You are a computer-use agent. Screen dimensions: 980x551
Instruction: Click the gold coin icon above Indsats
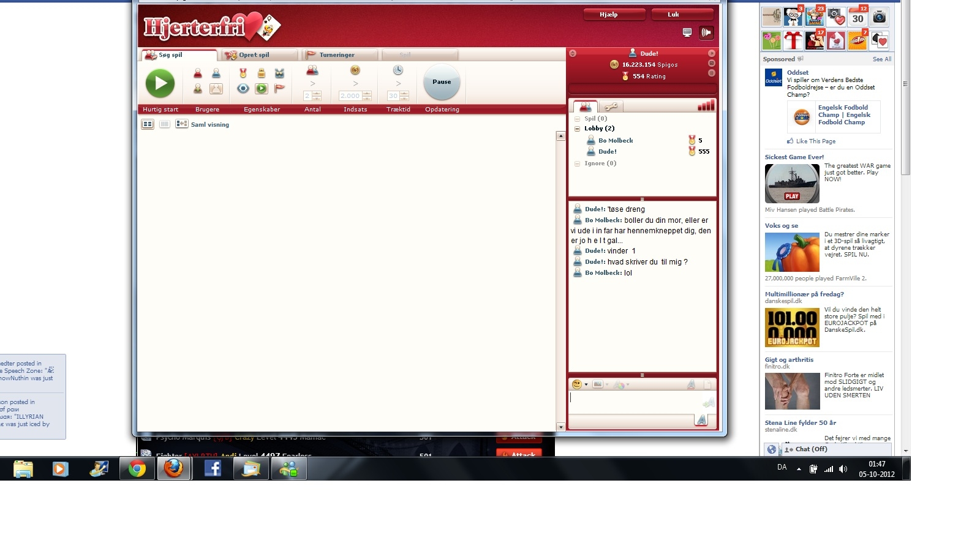[x=355, y=70]
